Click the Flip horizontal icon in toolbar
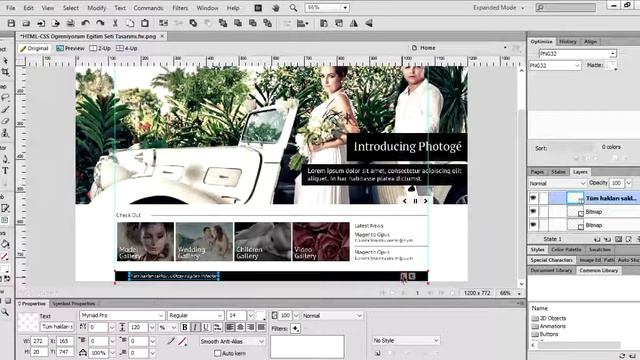Image resolution: width=640 pixels, height=360 pixels. [353, 23]
